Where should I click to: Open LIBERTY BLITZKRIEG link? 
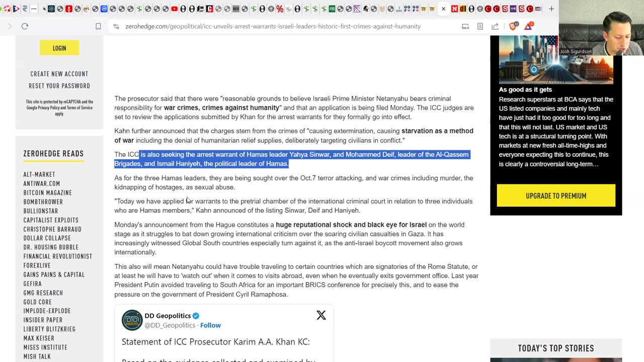pyautogui.click(x=49, y=329)
